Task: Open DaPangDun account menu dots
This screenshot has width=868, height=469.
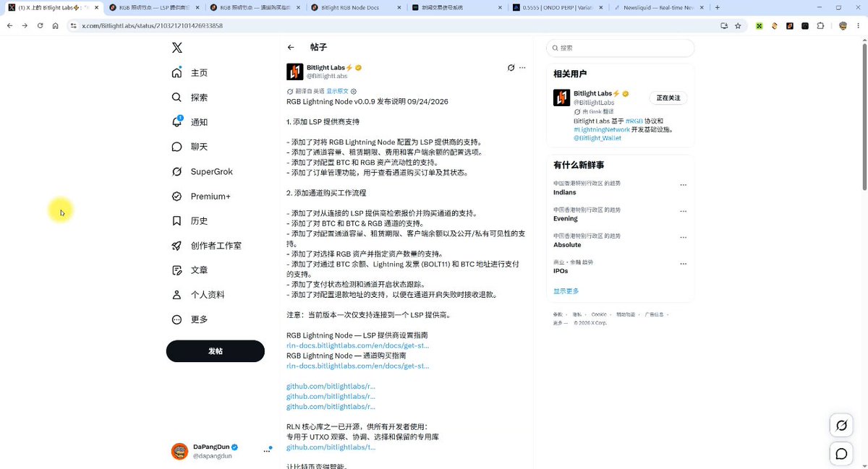Action: [266, 451]
